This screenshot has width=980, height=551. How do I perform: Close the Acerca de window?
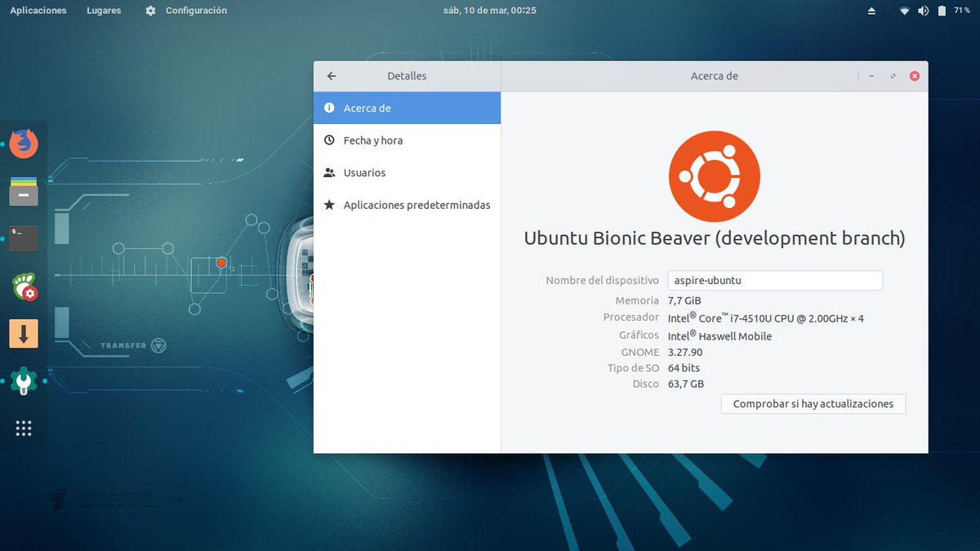click(x=915, y=76)
